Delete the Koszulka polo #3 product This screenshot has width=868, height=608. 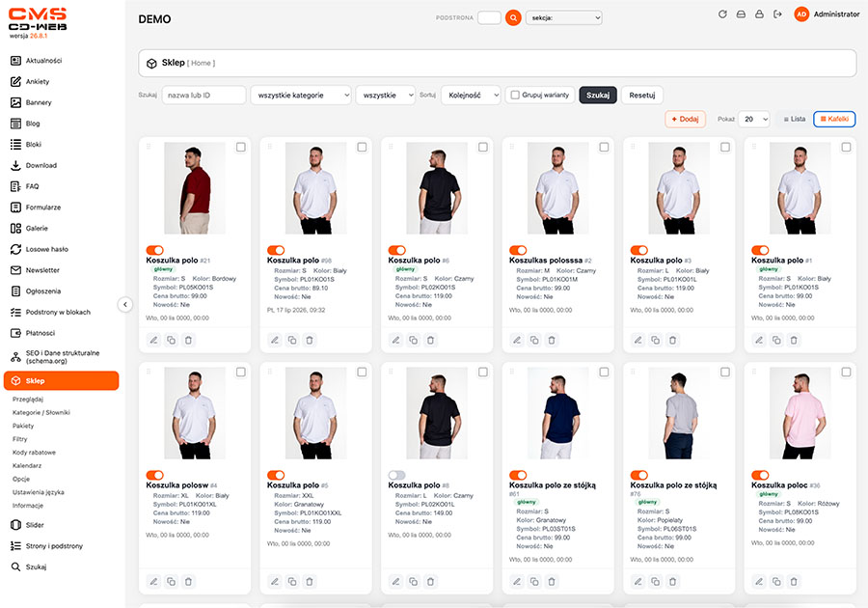(672, 340)
